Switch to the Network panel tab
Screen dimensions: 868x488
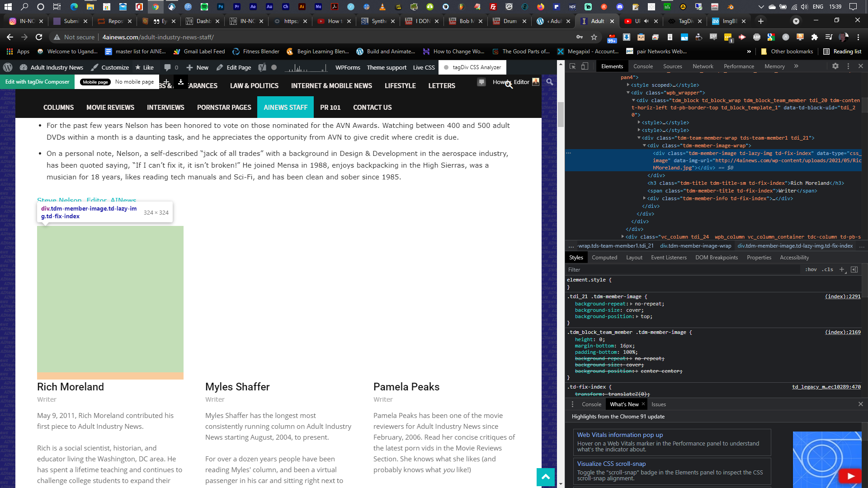703,66
